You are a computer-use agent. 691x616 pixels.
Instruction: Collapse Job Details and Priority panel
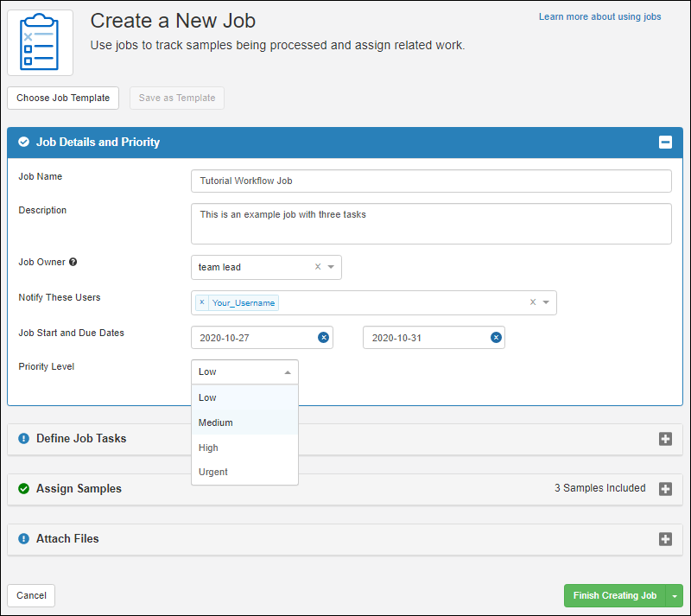point(665,143)
